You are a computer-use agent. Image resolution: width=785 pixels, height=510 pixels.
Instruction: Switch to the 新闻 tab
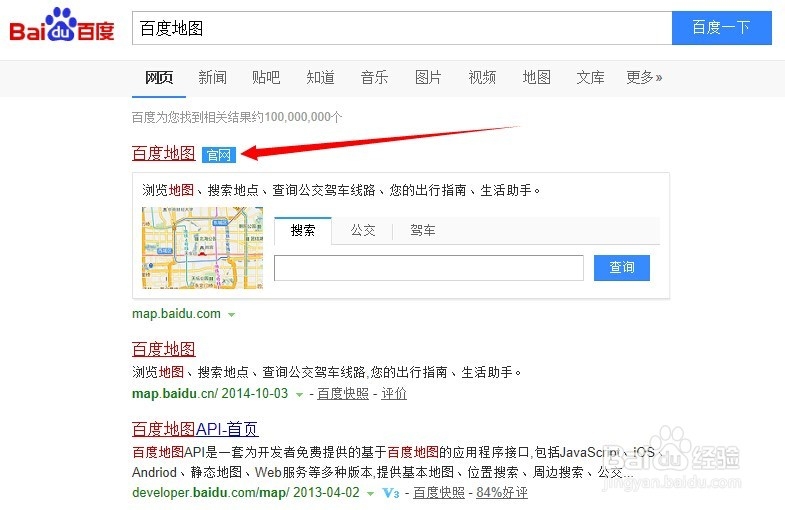tap(212, 78)
